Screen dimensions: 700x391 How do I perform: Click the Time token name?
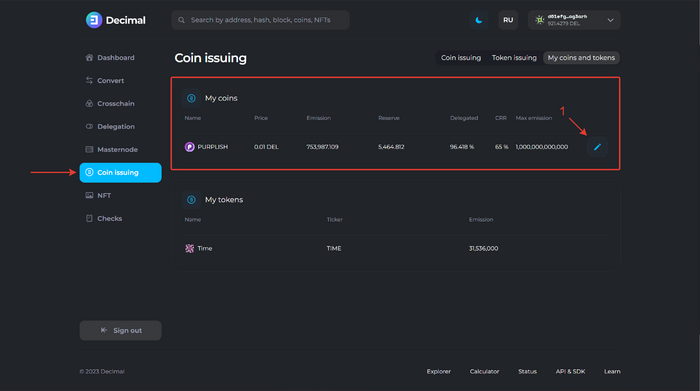pos(205,249)
